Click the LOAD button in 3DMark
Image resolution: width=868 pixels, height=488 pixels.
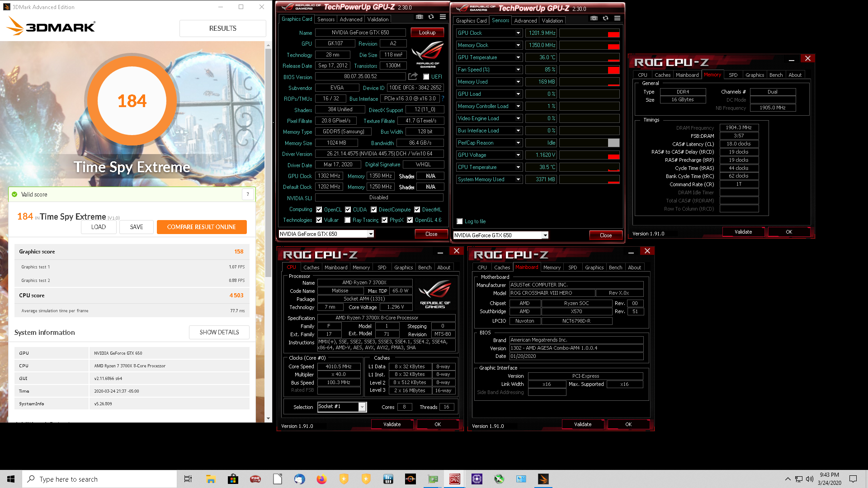coord(98,227)
